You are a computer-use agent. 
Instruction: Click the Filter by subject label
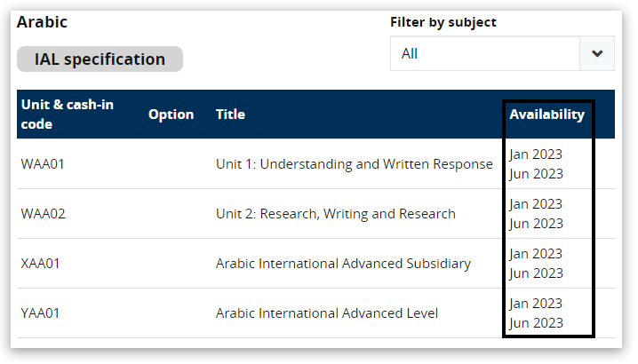tap(443, 22)
